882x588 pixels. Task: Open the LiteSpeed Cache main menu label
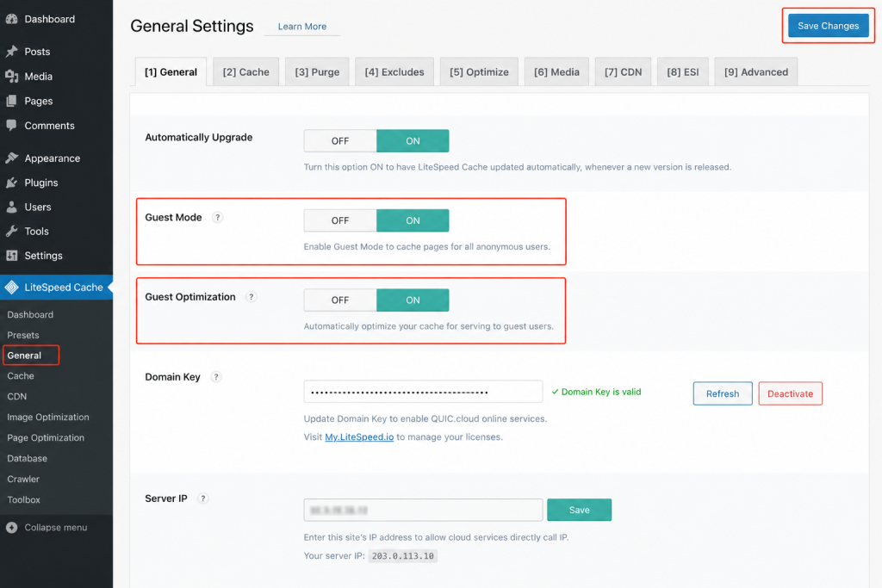(64, 288)
